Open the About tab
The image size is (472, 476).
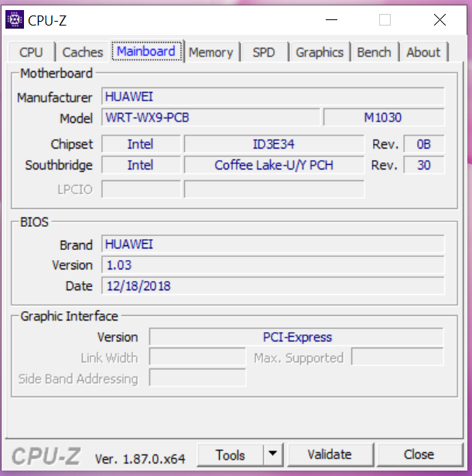(422, 52)
